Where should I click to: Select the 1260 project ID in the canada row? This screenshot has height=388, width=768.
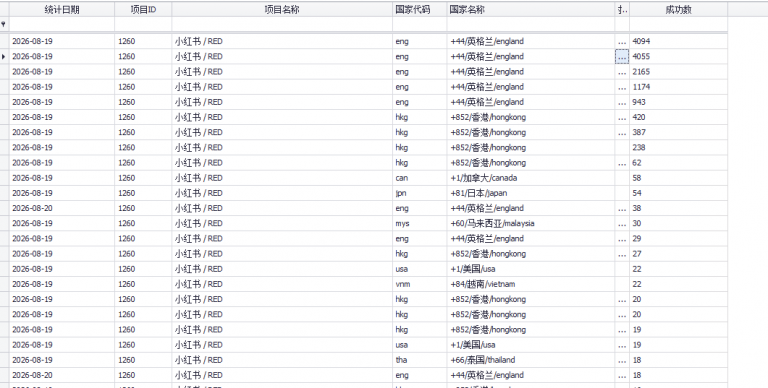pos(143,178)
